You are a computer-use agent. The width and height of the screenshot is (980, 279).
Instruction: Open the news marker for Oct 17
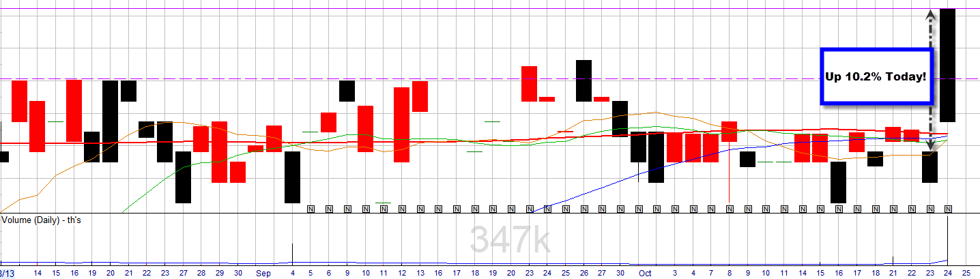click(857, 209)
